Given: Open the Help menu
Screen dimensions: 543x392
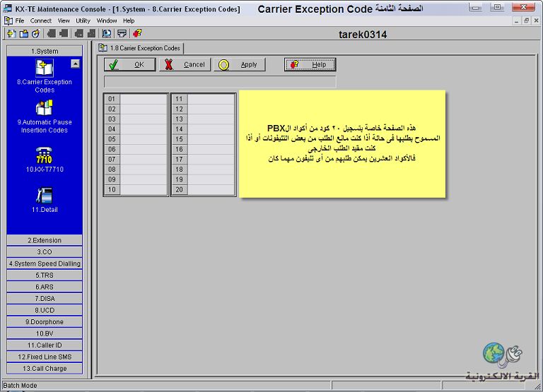Looking at the screenshot, I should (129, 20).
